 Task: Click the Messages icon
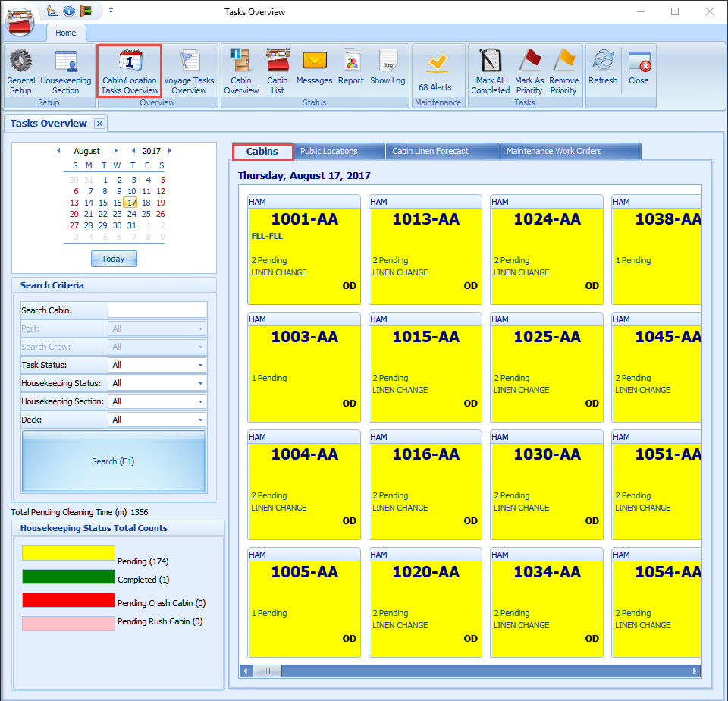click(314, 70)
